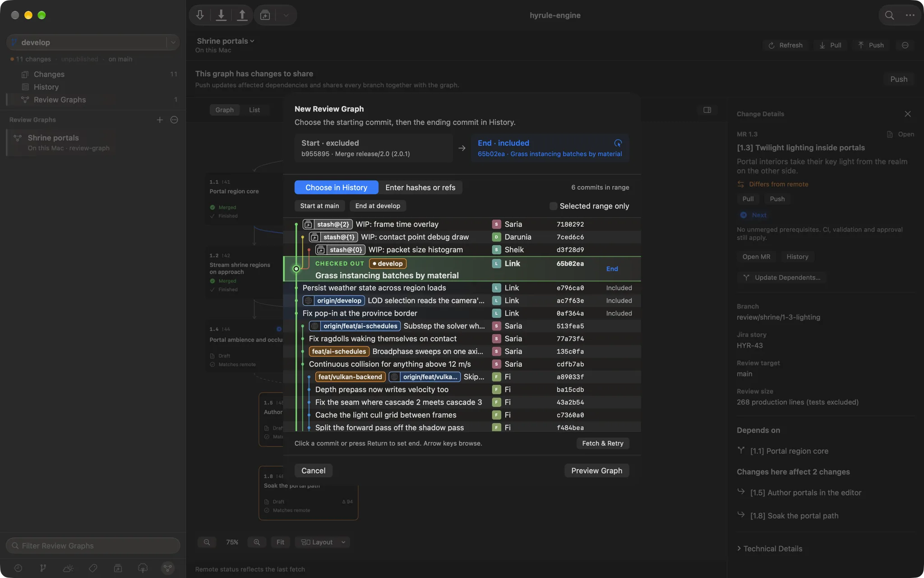Open Changes in the sidebar
Screen dimensions: 924x578
(x=49, y=74)
